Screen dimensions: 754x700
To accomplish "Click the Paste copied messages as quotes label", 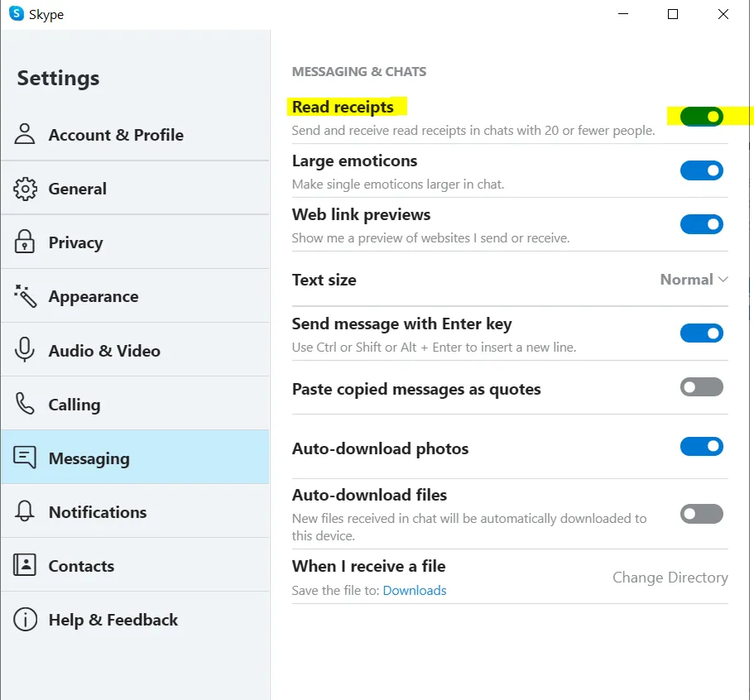I will [416, 390].
